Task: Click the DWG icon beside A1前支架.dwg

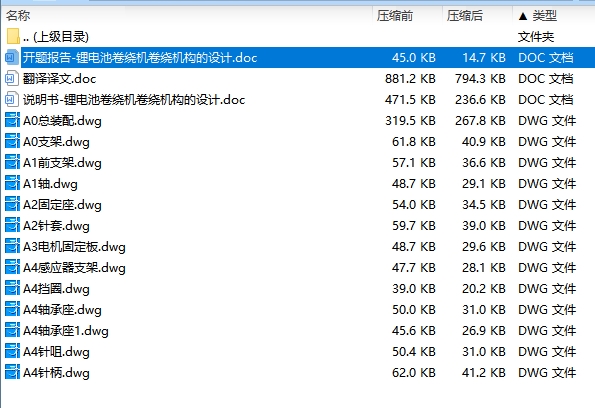Action: [x=12, y=162]
